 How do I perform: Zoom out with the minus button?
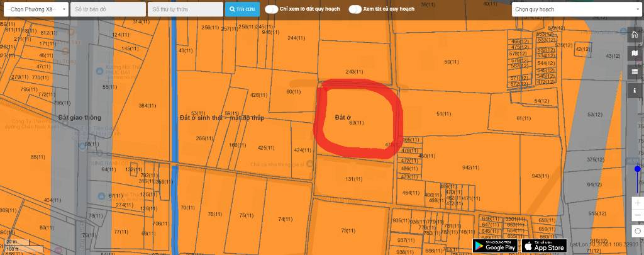coord(637,216)
